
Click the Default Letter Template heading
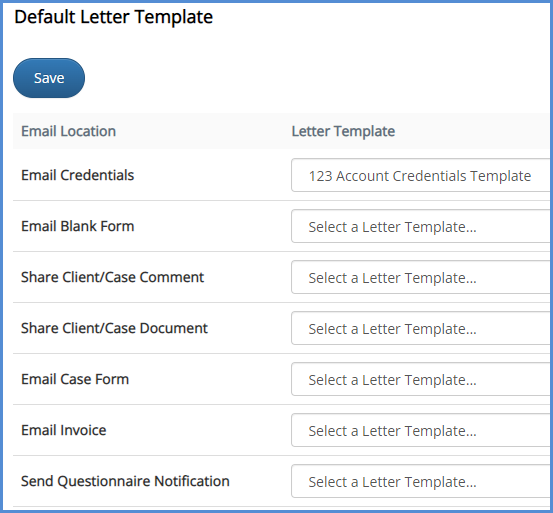pos(114,17)
